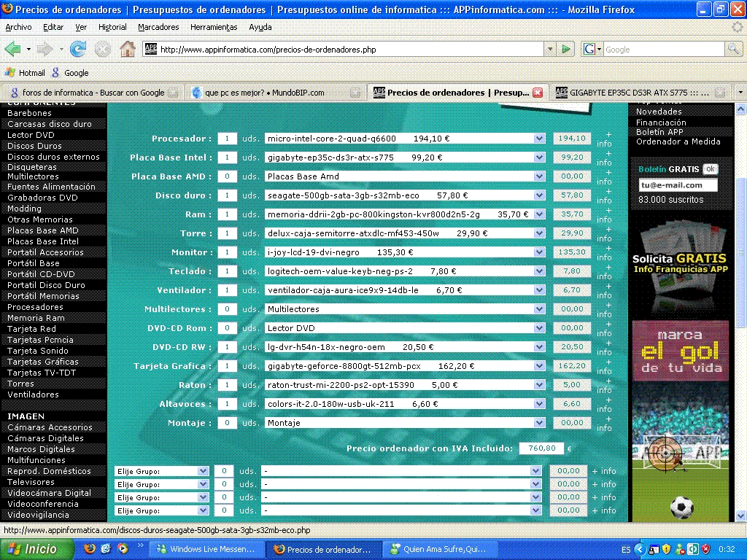
Task: Expand the DVD-CD RW dropdown
Action: coord(539,347)
